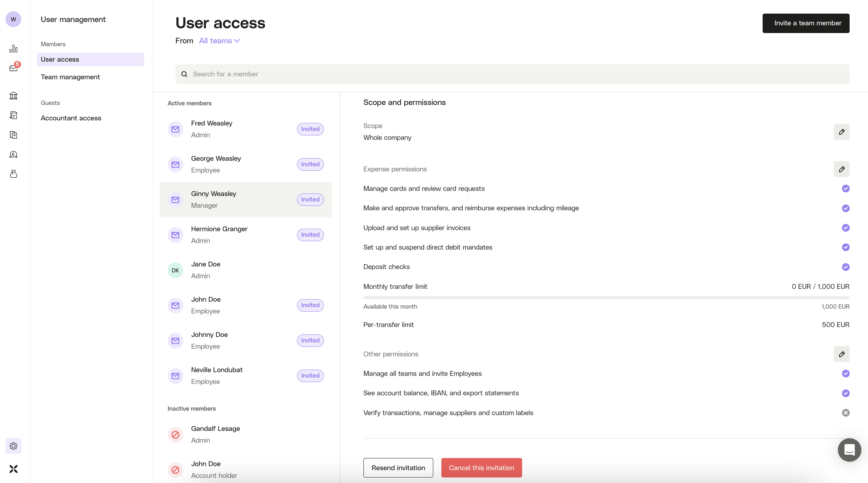868x483 pixels.
Task: Open the bank building icon in sidebar
Action: tap(14, 96)
